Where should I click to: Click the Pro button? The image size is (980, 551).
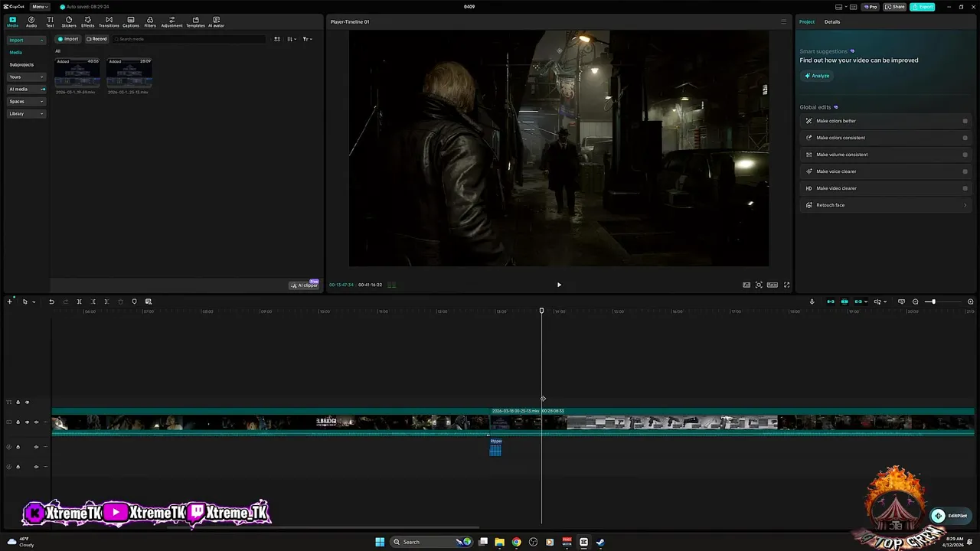tap(870, 7)
